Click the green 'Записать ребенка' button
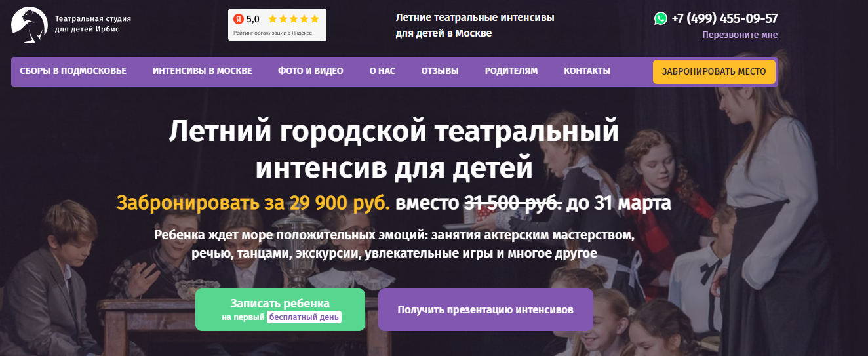The width and height of the screenshot is (868, 356). click(280, 309)
